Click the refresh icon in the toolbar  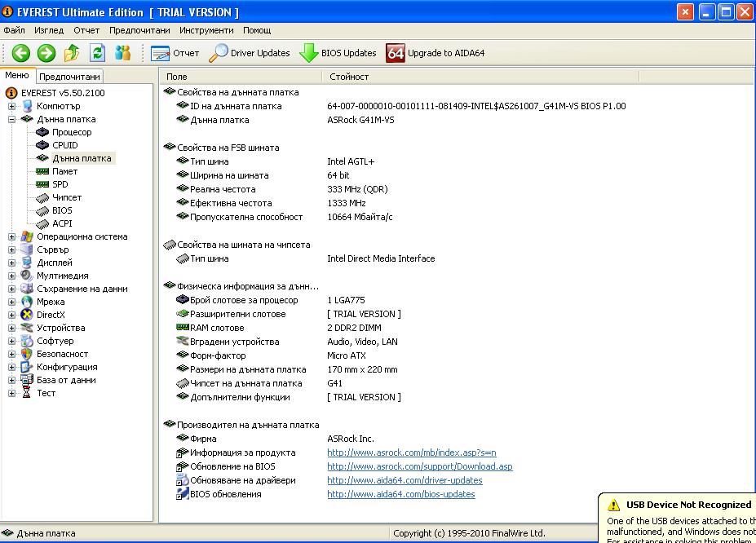[x=97, y=53]
